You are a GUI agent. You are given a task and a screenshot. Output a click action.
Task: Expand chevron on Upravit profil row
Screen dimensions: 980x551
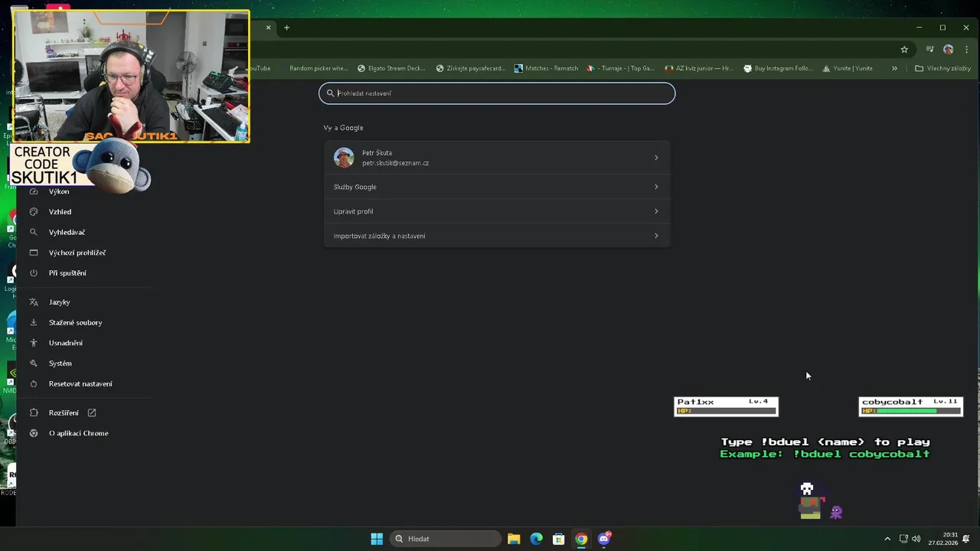click(x=656, y=211)
